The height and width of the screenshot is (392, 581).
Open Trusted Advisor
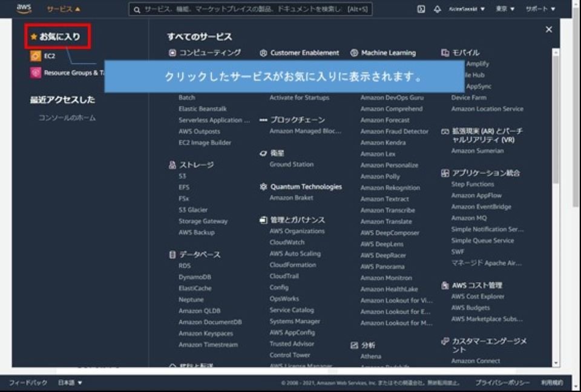coord(292,344)
